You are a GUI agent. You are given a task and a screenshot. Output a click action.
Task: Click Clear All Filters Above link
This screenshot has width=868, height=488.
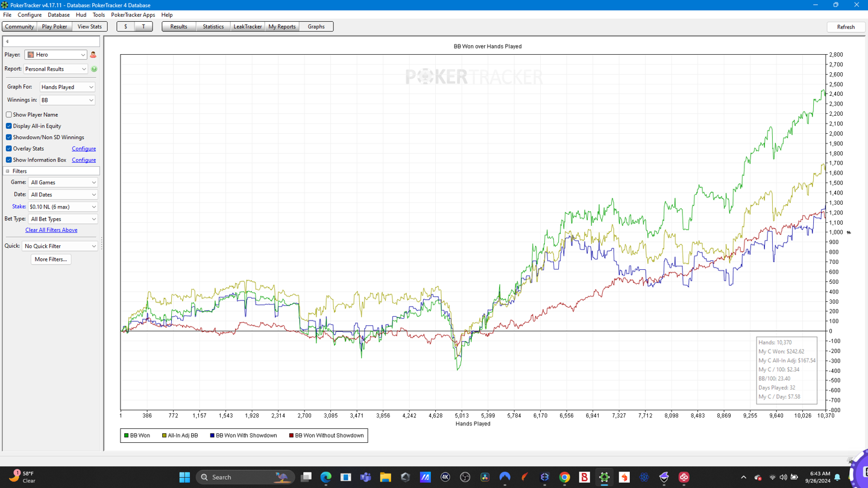pyautogui.click(x=51, y=230)
